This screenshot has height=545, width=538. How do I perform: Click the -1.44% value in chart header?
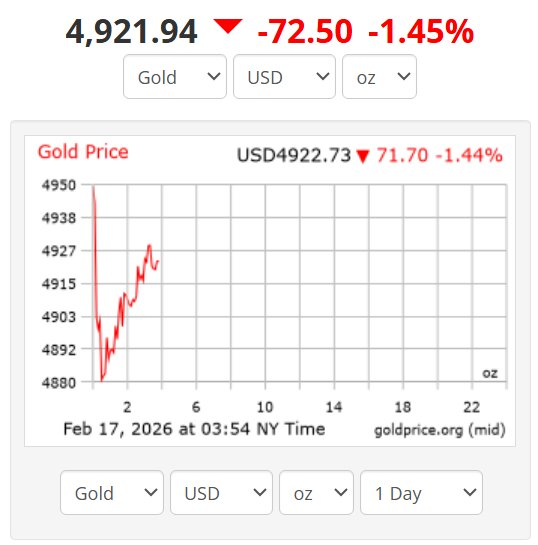pyautogui.click(x=469, y=155)
